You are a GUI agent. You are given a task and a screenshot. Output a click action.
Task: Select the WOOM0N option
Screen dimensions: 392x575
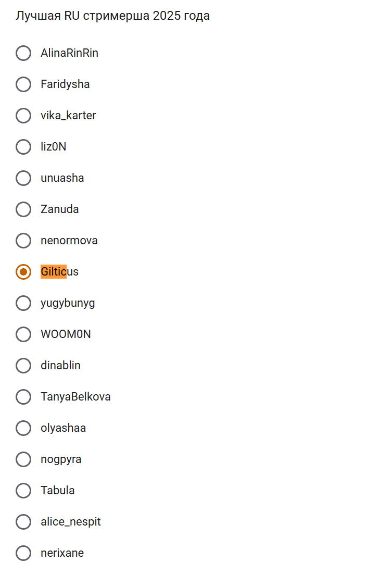click(x=23, y=334)
